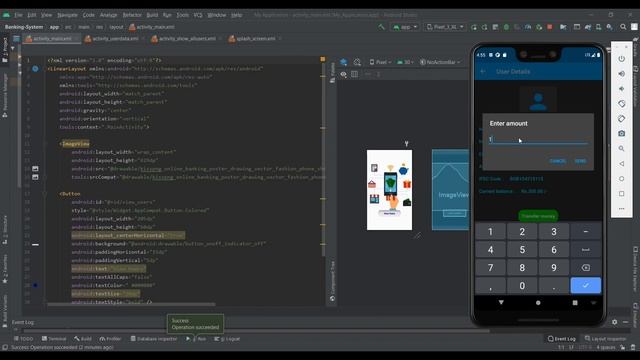Screen dimensions: 640x360
Task: Click the emulator sidebar overview square
Action: pos(621,193)
